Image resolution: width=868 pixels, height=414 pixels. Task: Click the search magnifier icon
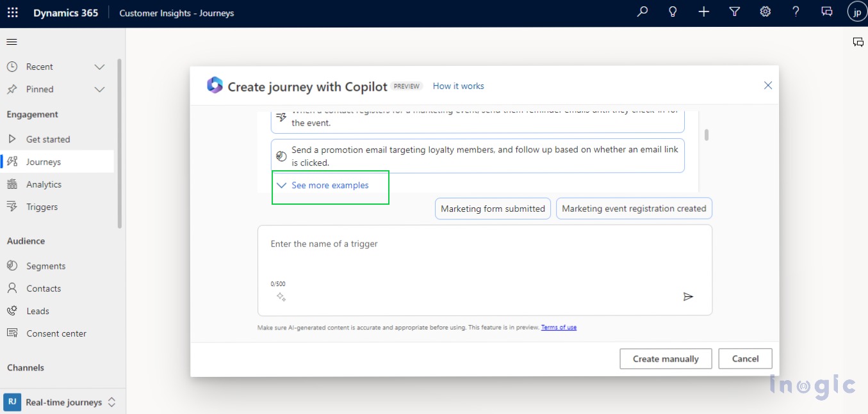642,12
